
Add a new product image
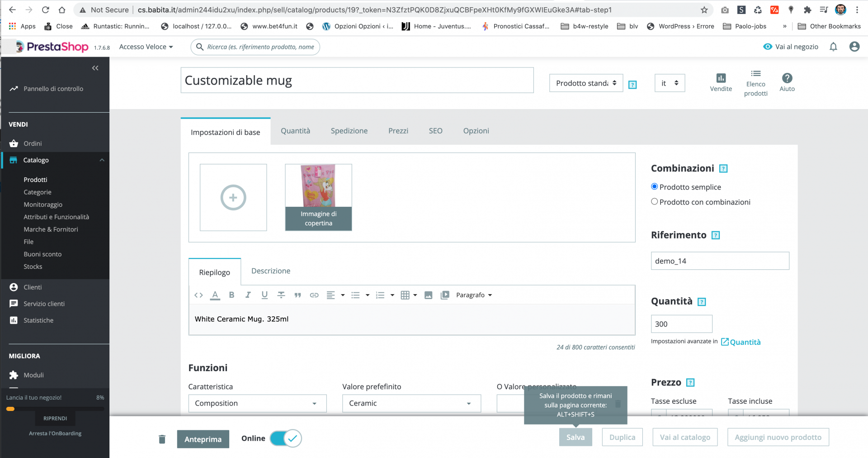click(x=233, y=197)
